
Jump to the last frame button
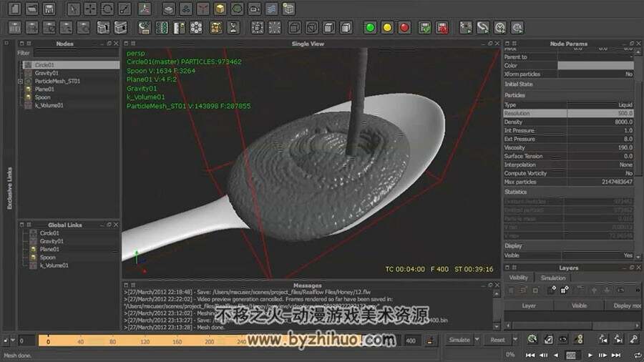click(x=616, y=355)
